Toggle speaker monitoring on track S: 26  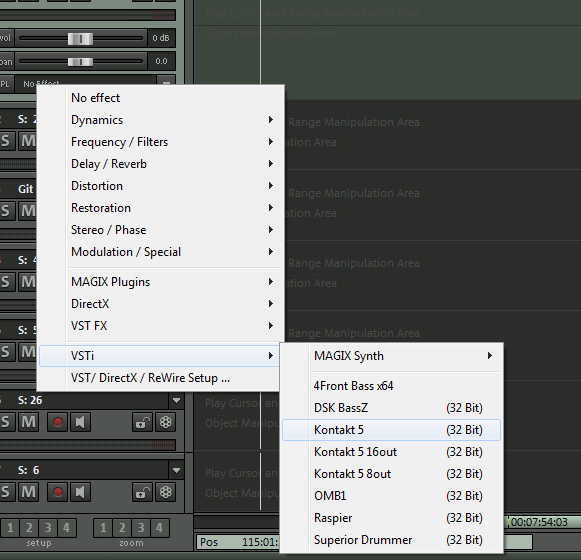(x=80, y=422)
